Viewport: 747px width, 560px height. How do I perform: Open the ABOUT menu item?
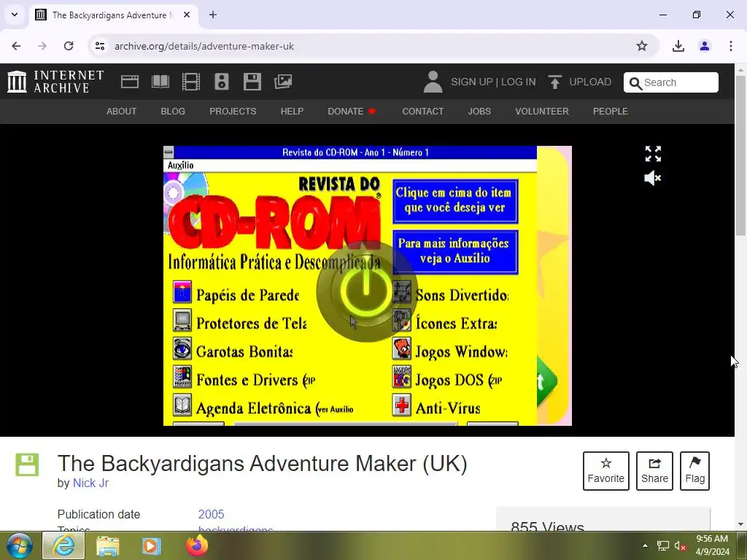(x=122, y=112)
